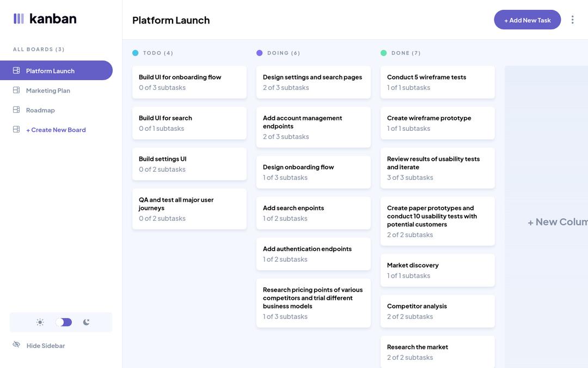Click the board icon beside Marketing Plan
Screen dimensions: 588x368
coord(15,89)
